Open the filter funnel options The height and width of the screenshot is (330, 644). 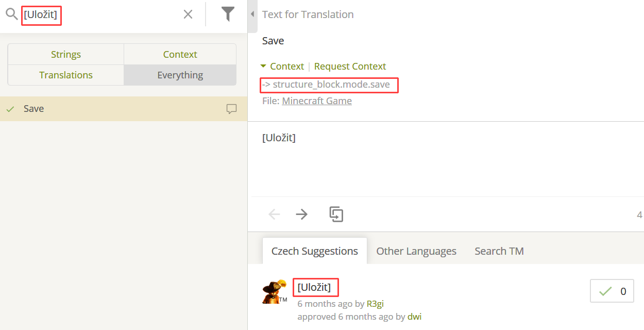[x=228, y=14]
